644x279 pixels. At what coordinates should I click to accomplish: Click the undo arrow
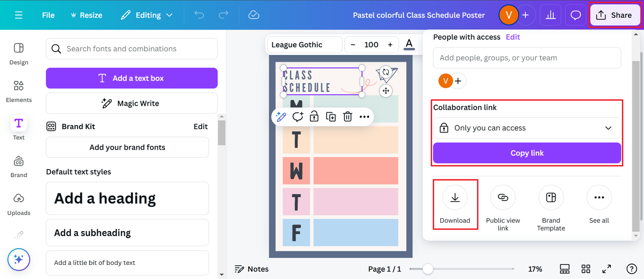199,15
